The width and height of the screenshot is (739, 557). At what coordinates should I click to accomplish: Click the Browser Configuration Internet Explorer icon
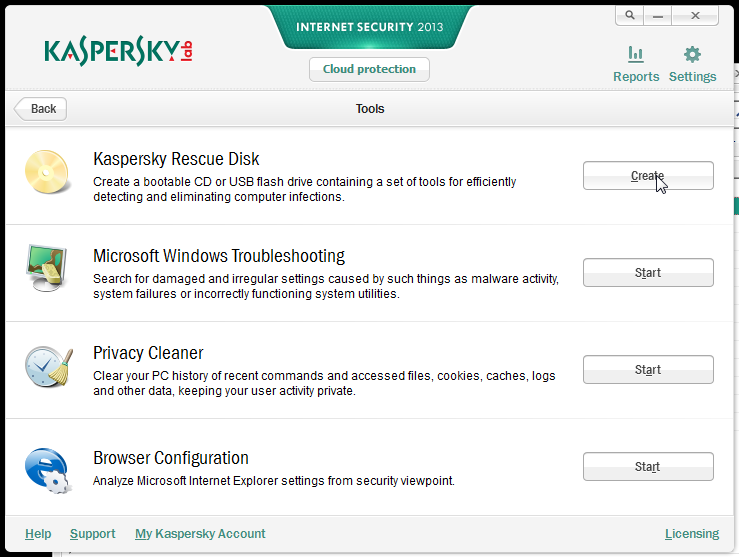pos(47,469)
